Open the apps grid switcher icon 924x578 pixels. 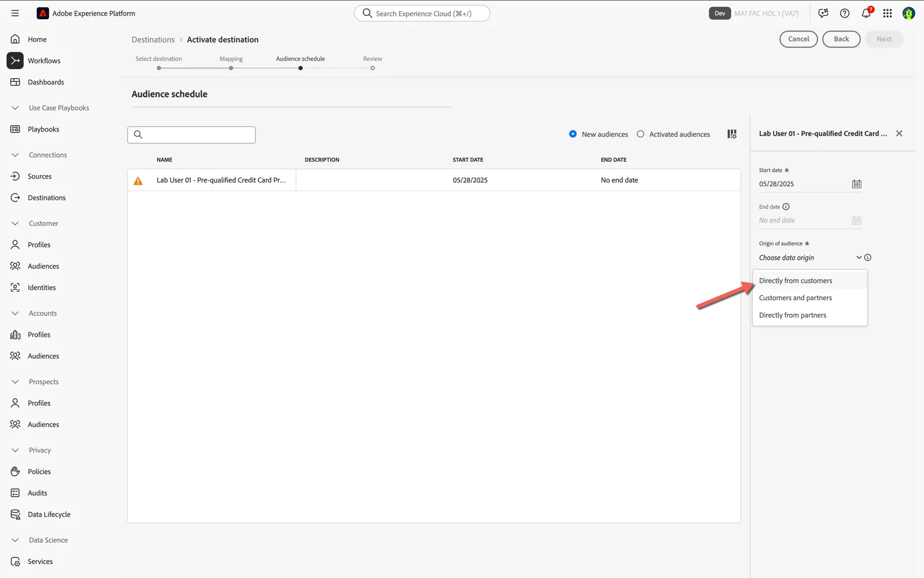[x=888, y=13]
